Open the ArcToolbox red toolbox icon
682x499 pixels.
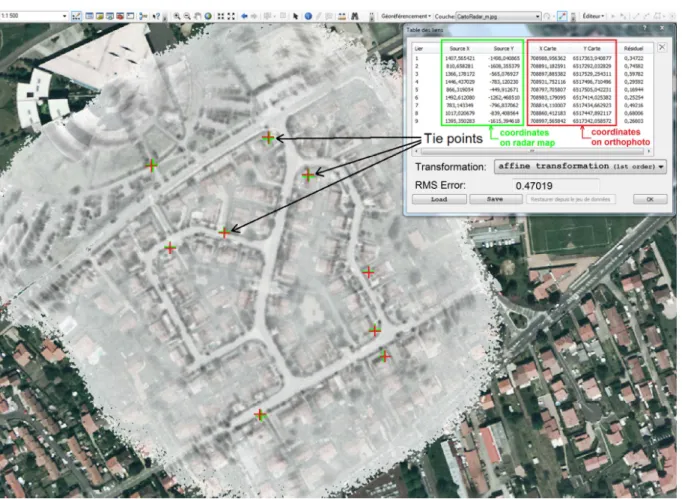coord(120,16)
